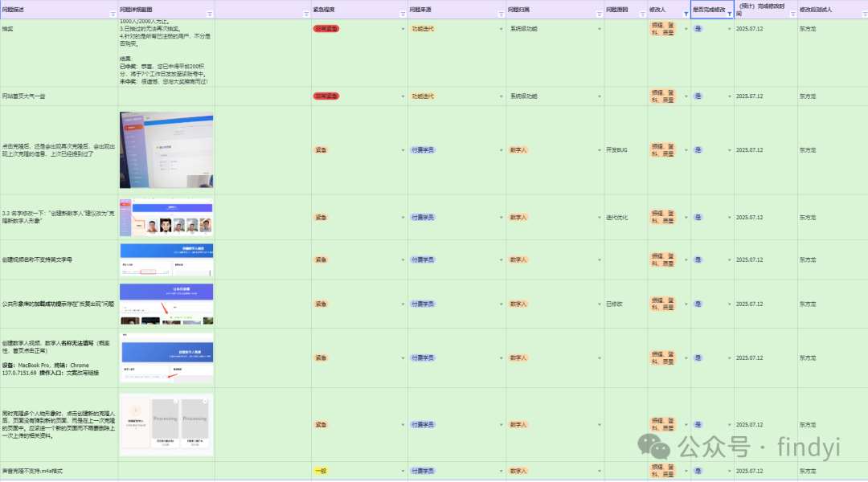Viewport: 868px width, 482px height.
Task: Expand 是否完成修改 dropdown in the 已修改 row
Action: point(729,304)
